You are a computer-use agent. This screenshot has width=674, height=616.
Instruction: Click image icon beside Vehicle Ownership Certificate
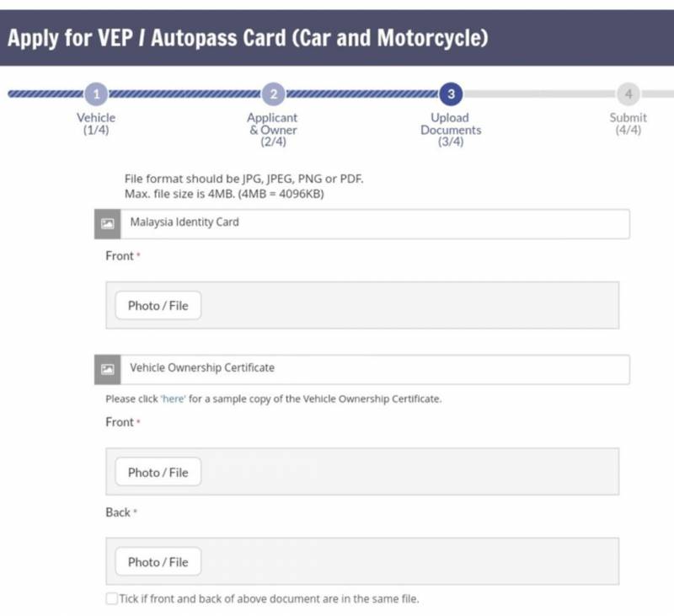tap(107, 369)
